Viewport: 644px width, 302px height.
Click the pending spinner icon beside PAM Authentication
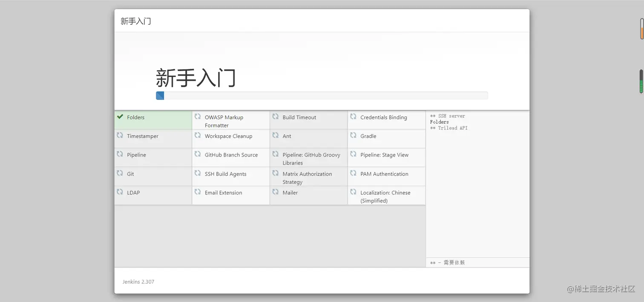353,173
